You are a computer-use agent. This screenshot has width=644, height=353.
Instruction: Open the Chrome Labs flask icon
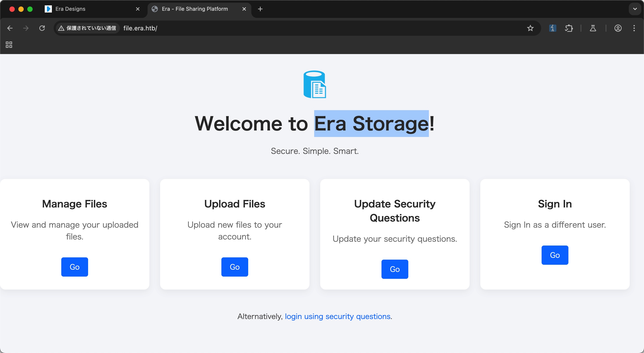[593, 28]
